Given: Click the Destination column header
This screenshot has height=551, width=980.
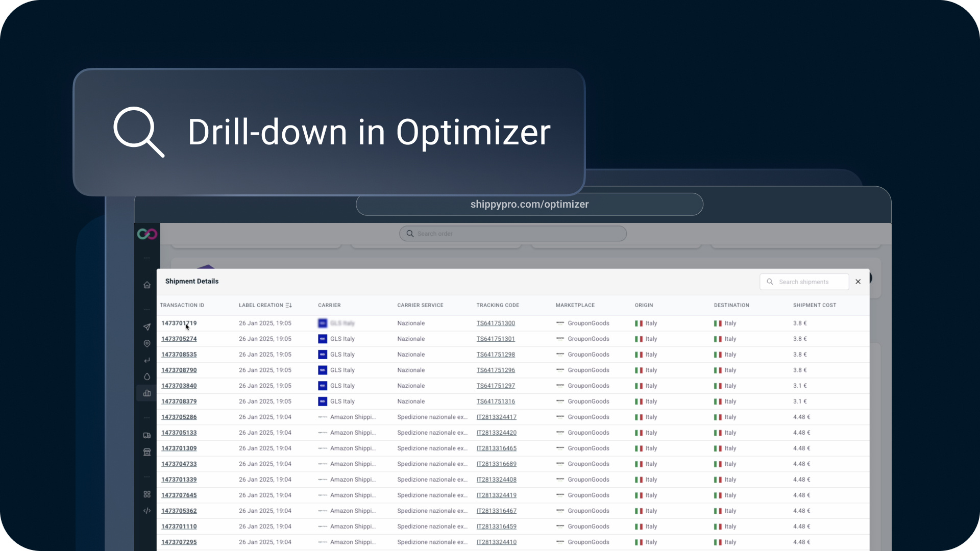Looking at the screenshot, I should 731,305.
